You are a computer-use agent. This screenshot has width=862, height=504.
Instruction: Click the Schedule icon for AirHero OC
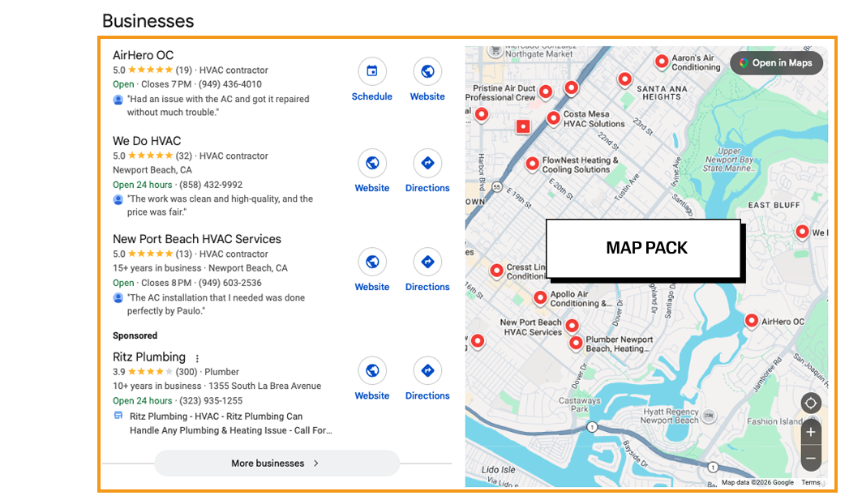click(372, 71)
